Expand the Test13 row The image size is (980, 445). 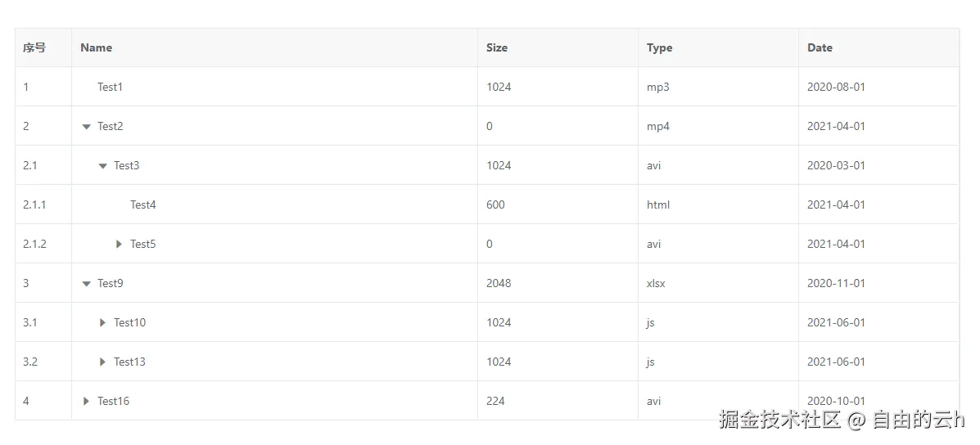click(103, 362)
